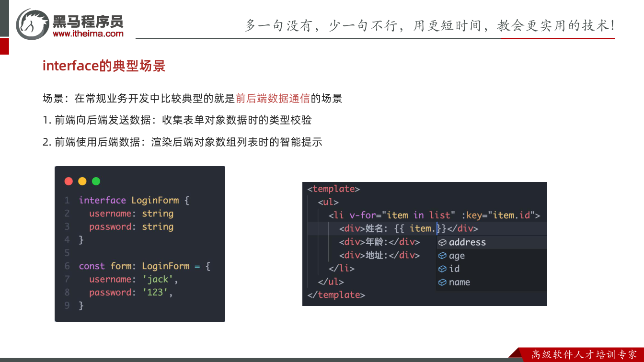This screenshot has width=644, height=362.
Task: Click the yellow minimize dot in code window
Action: point(82,181)
